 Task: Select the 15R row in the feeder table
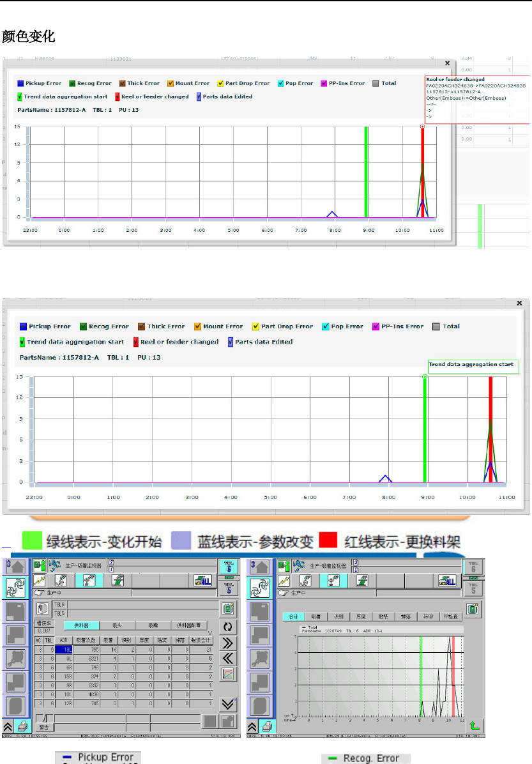click(123, 676)
